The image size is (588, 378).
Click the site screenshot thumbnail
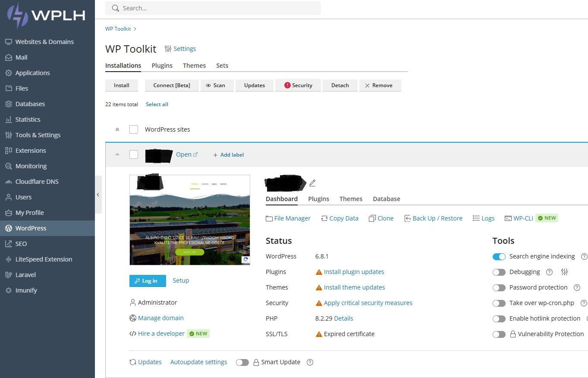[x=190, y=220]
